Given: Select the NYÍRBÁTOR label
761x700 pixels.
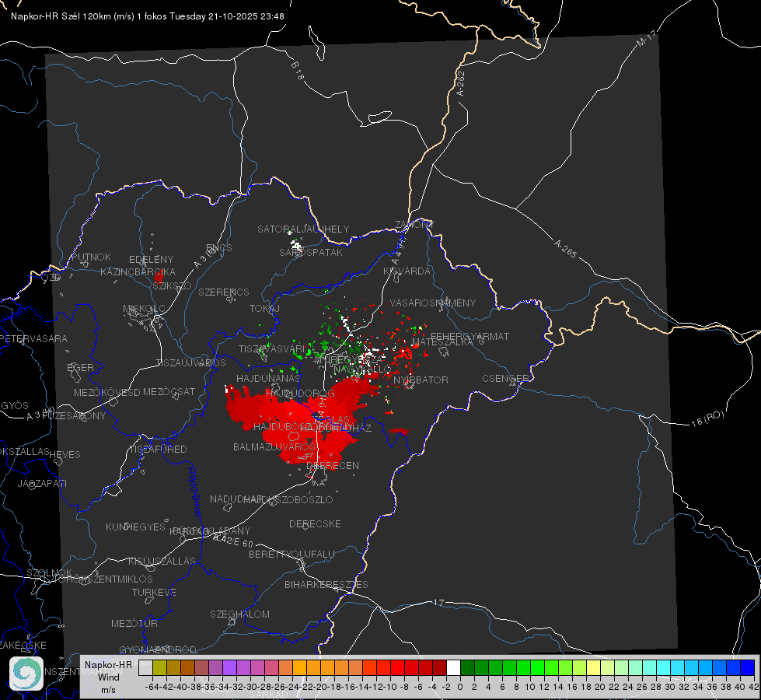Looking at the screenshot, I should [421, 380].
